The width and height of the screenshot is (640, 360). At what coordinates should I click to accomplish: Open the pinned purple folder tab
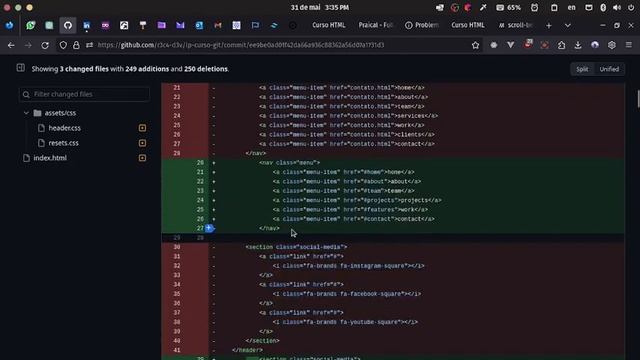tap(162, 25)
